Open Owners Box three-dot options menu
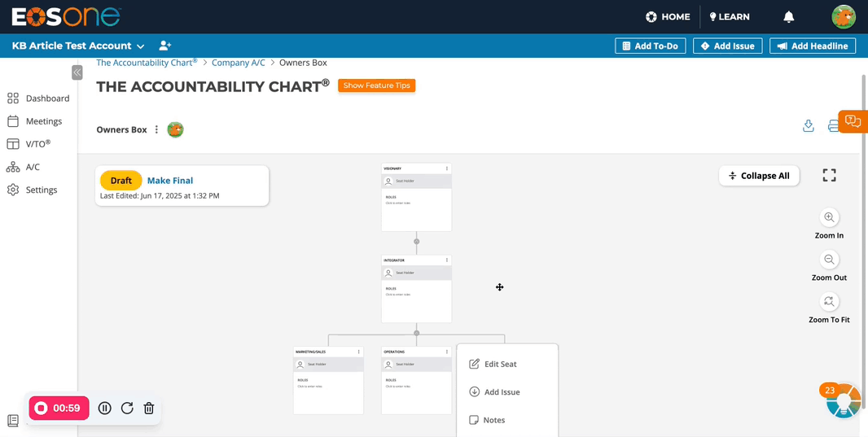Image resolution: width=868 pixels, height=437 pixels. tap(156, 129)
